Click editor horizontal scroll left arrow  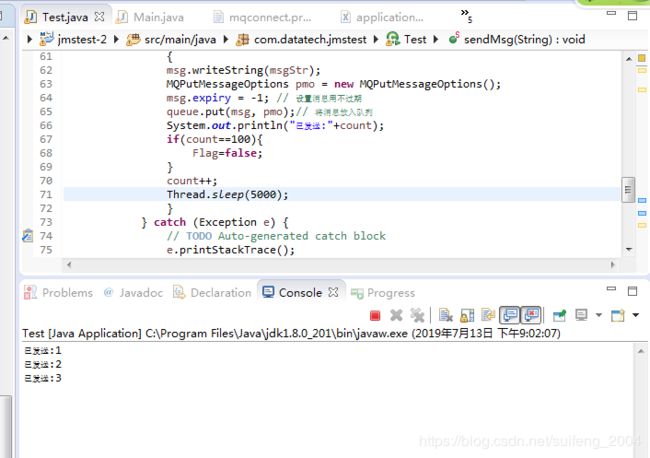69,264
